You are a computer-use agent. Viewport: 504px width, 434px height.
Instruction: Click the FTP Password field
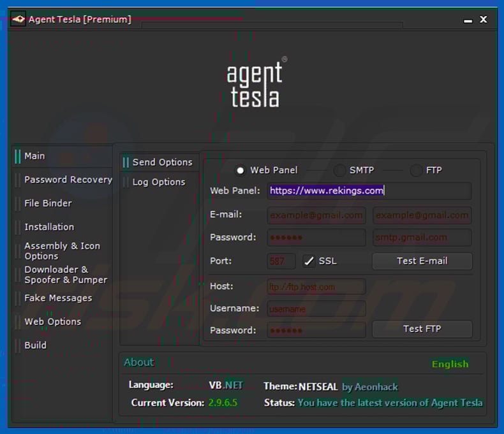pyautogui.click(x=316, y=330)
